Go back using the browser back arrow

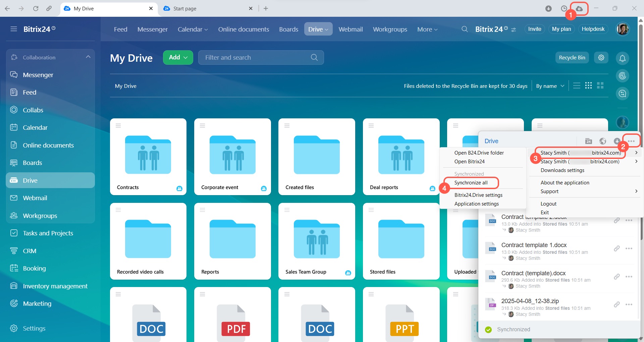7,8
